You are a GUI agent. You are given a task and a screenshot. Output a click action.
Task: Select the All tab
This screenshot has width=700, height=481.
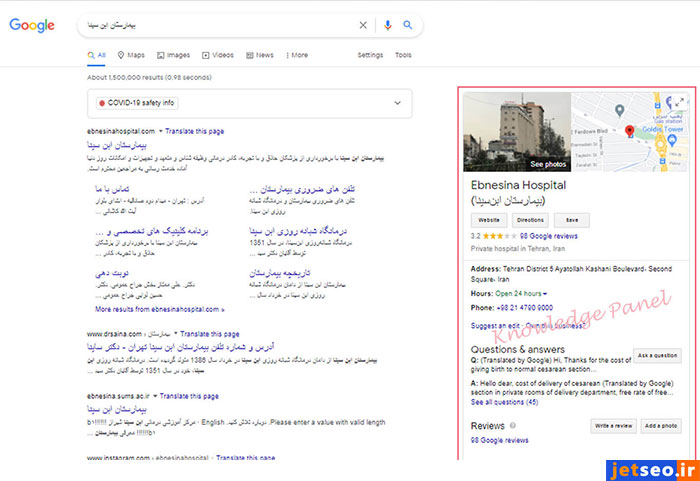[96, 55]
